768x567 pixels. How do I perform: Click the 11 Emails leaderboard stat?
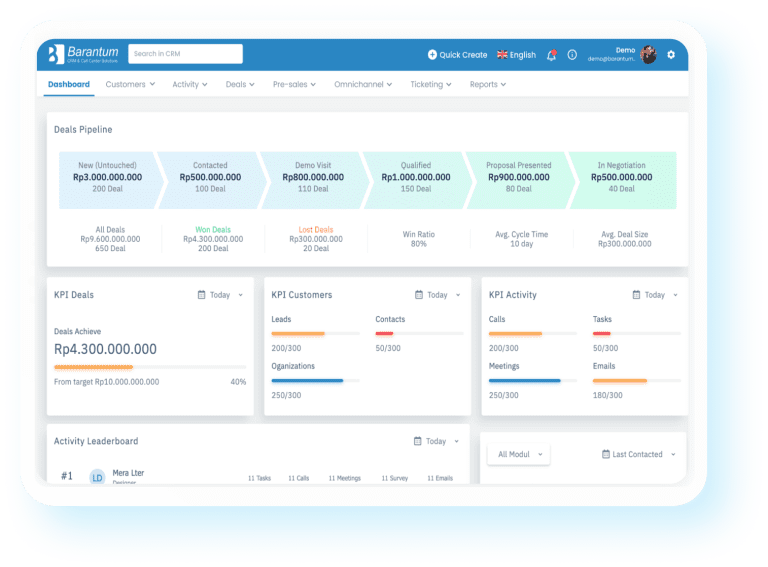(x=440, y=478)
